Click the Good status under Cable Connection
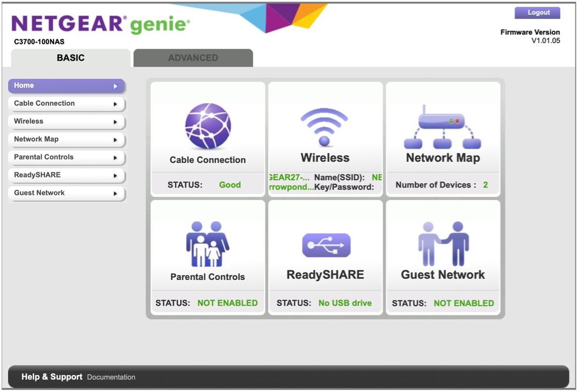 (230, 185)
